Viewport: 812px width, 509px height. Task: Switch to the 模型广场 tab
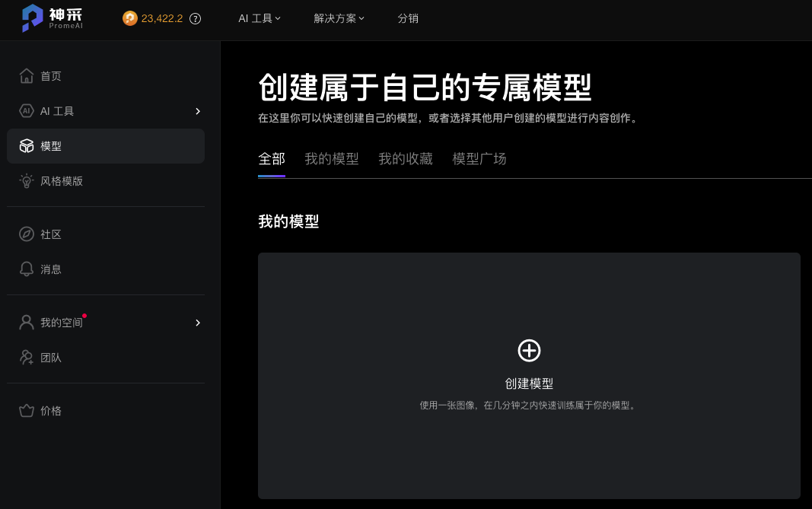pos(479,159)
